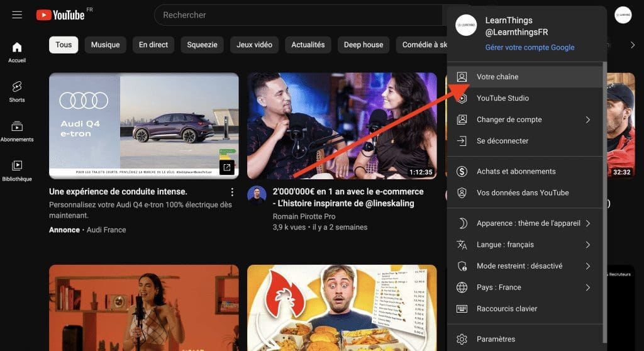Click the account menu scrollbar
Screen dimensions: 644x351
(x=604, y=203)
